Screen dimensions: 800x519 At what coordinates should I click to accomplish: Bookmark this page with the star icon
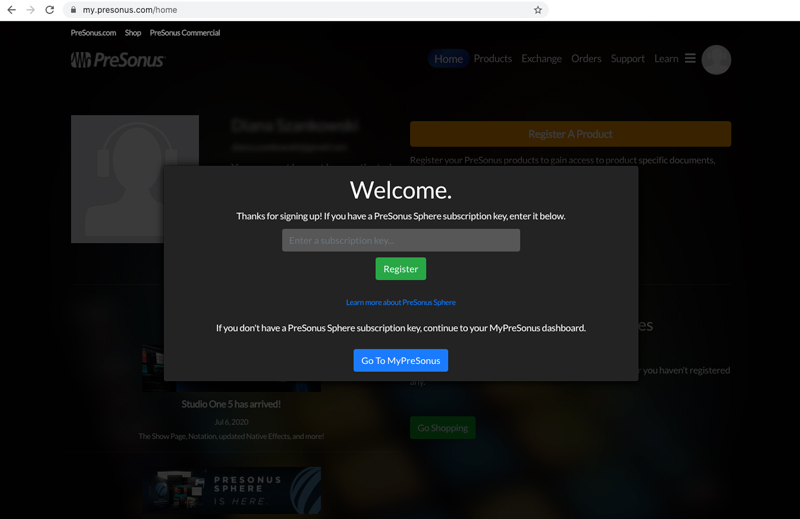point(538,10)
